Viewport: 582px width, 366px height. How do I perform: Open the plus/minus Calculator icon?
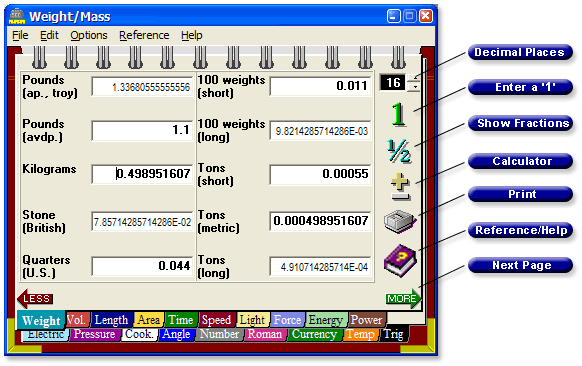click(400, 186)
